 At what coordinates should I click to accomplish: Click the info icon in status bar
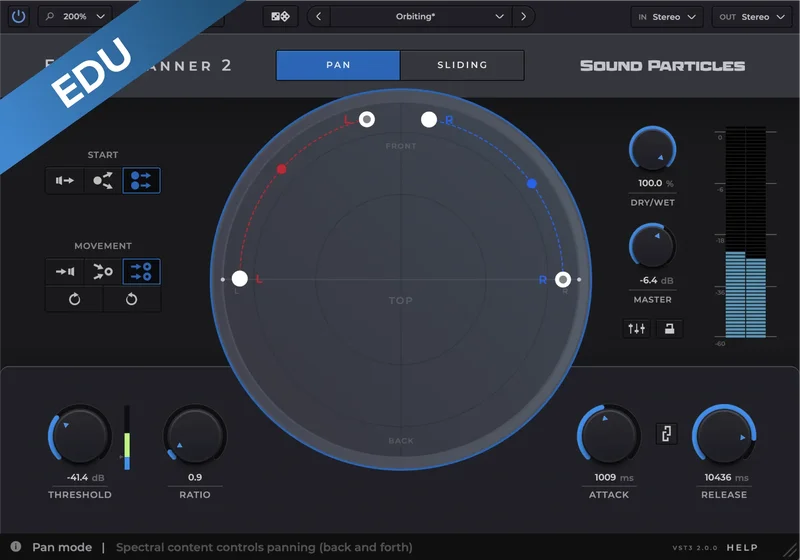[16, 547]
